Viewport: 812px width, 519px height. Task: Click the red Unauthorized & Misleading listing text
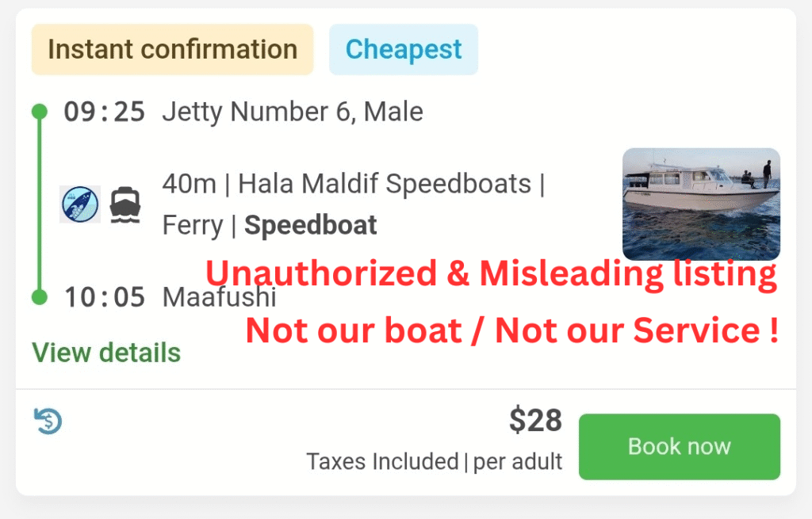(x=491, y=274)
